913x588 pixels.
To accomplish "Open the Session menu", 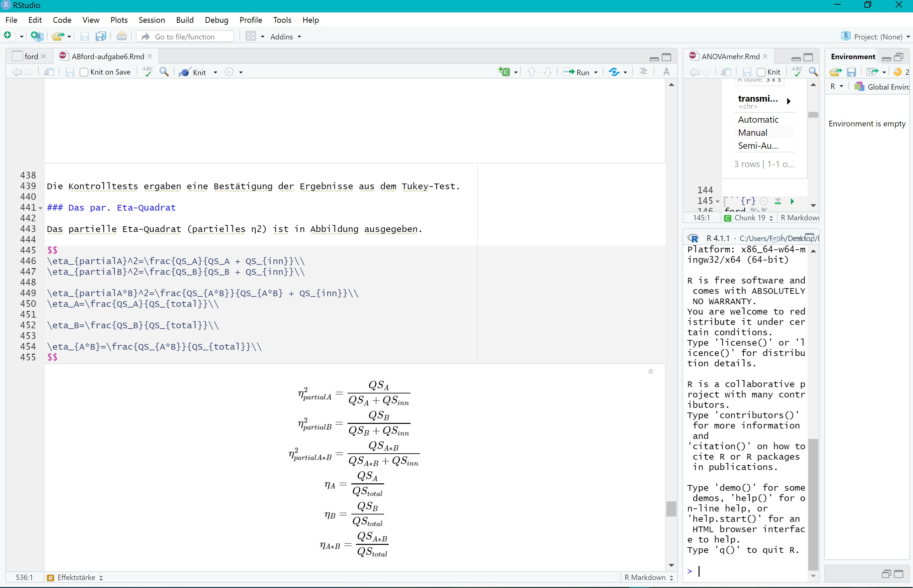I will click(x=152, y=20).
